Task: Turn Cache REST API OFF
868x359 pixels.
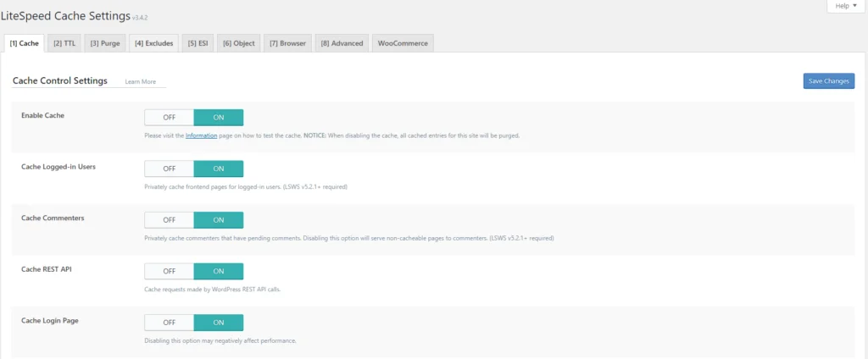Action: point(170,271)
